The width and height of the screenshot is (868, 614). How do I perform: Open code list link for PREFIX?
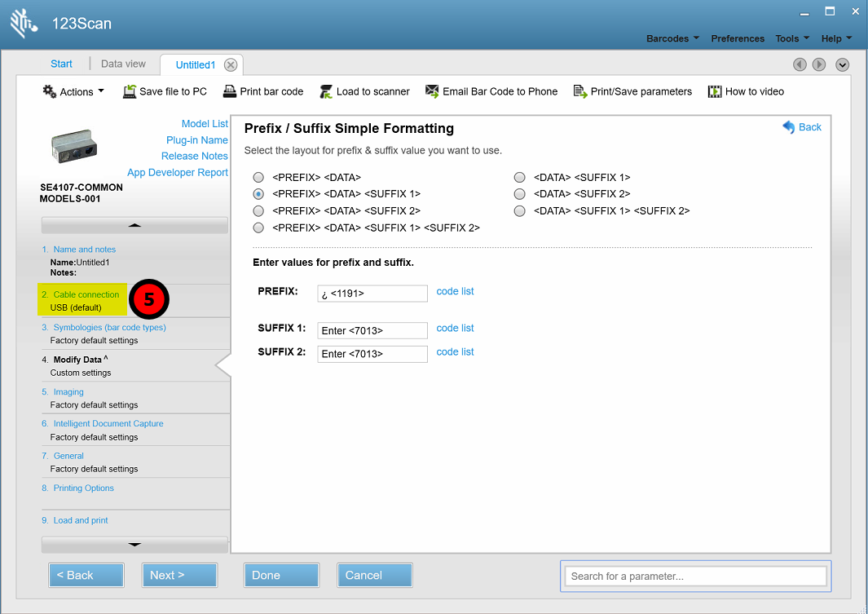(x=455, y=291)
